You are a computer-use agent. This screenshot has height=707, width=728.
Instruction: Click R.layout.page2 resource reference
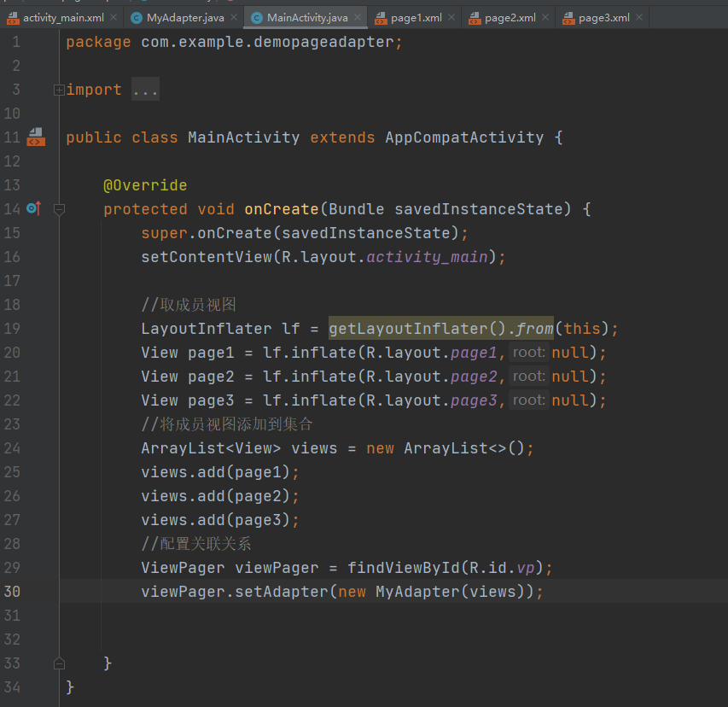(431, 377)
